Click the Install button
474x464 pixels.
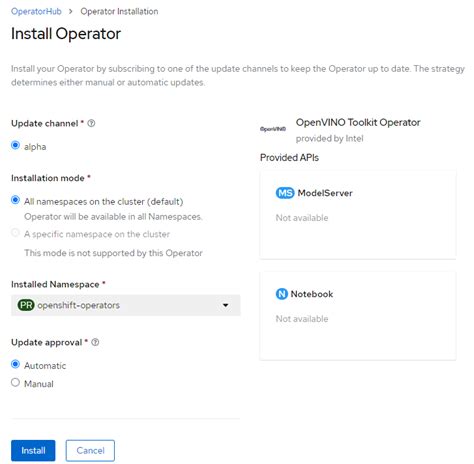(x=33, y=451)
